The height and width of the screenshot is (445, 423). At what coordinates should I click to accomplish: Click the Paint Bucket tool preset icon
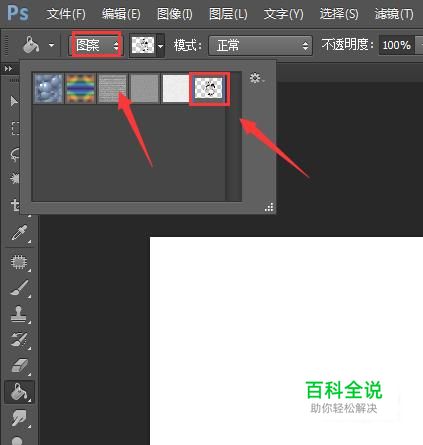(x=31, y=45)
